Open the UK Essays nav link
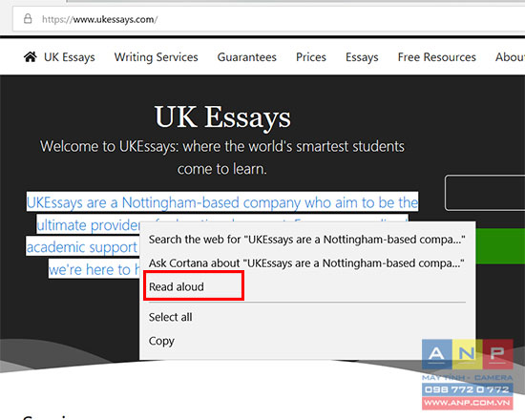 click(x=70, y=57)
